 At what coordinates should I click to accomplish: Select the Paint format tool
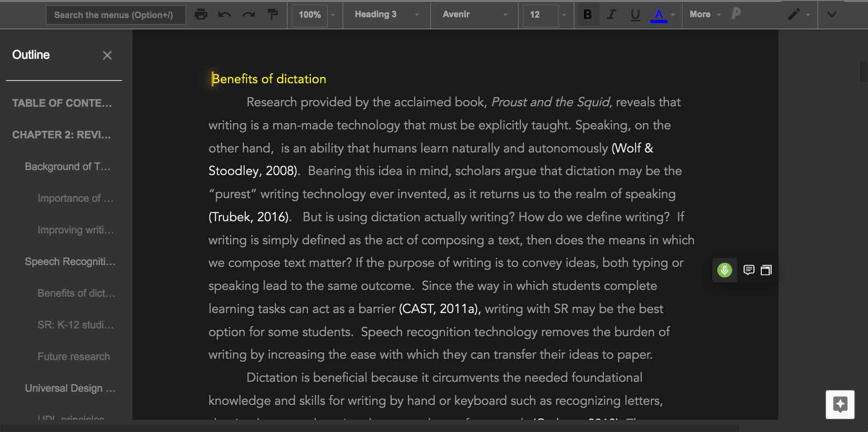click(x=272, y=15)
